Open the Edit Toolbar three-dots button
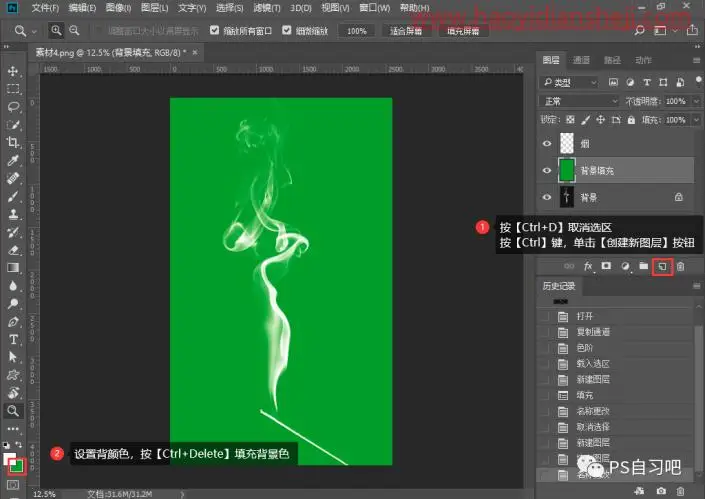Image resolution: width=705 pixels, height=499 pixels. pos(13,428)
